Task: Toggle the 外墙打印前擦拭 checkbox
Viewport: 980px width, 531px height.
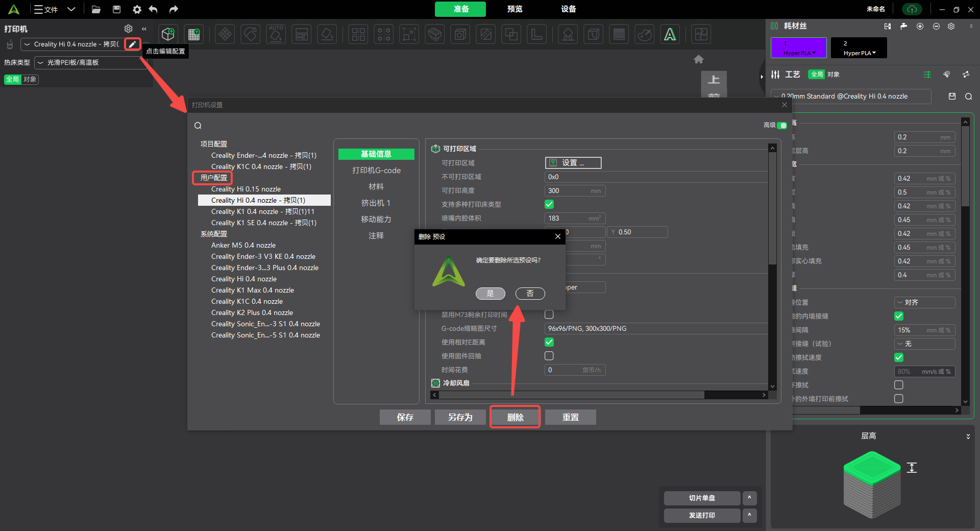Action: click(x=899, y=399)
